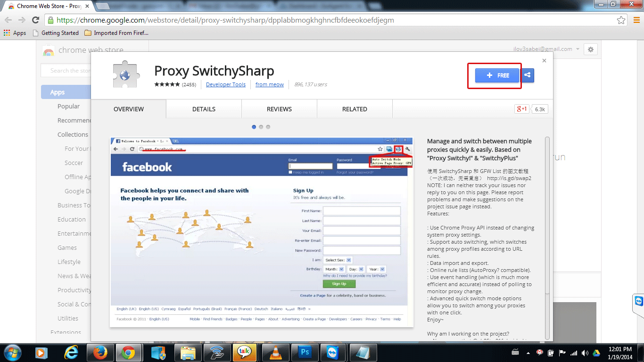
Task: Open the Getting Started bookmark
Action: click(56, 33)
